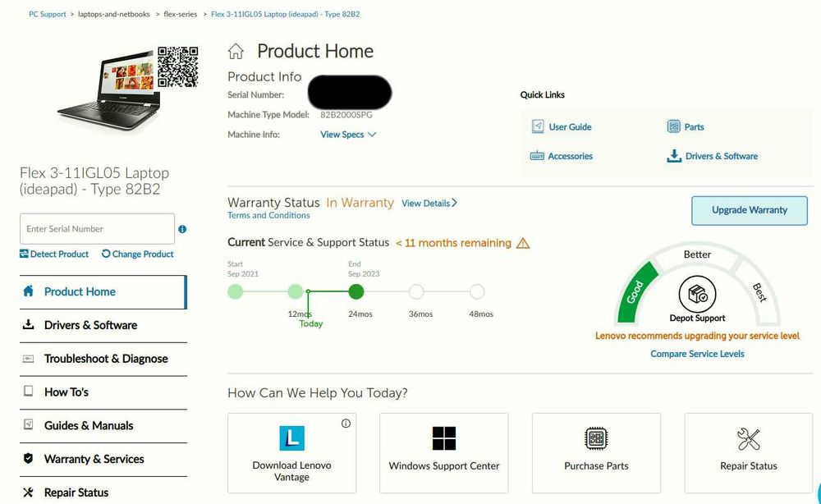Click Change Product link
This screenshot has width=821, height=504.
pyautogui.click(x=138, y=254)
